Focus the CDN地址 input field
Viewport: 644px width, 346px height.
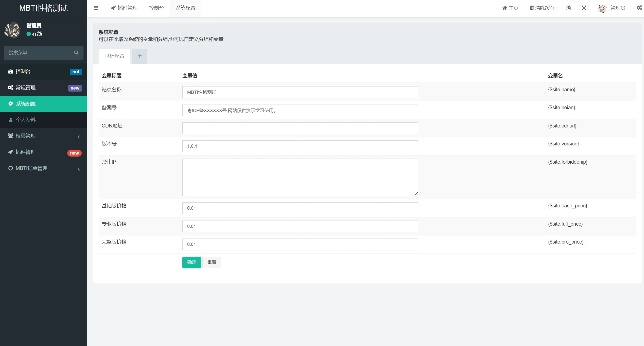[300, 128]
